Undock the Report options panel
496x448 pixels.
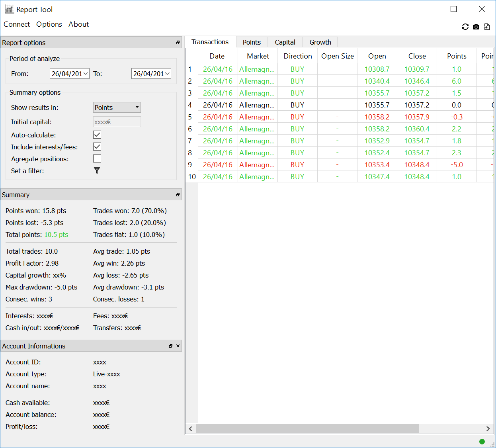(178, 43)
